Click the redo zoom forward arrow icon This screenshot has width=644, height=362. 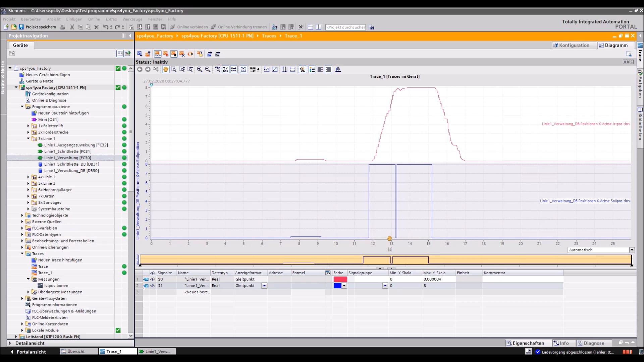148,69
